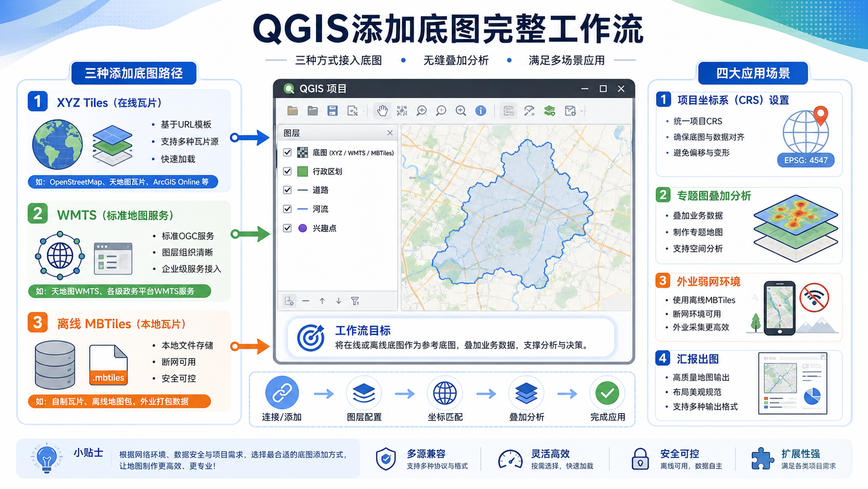Select the Pan hand tool

pos(382,111)
